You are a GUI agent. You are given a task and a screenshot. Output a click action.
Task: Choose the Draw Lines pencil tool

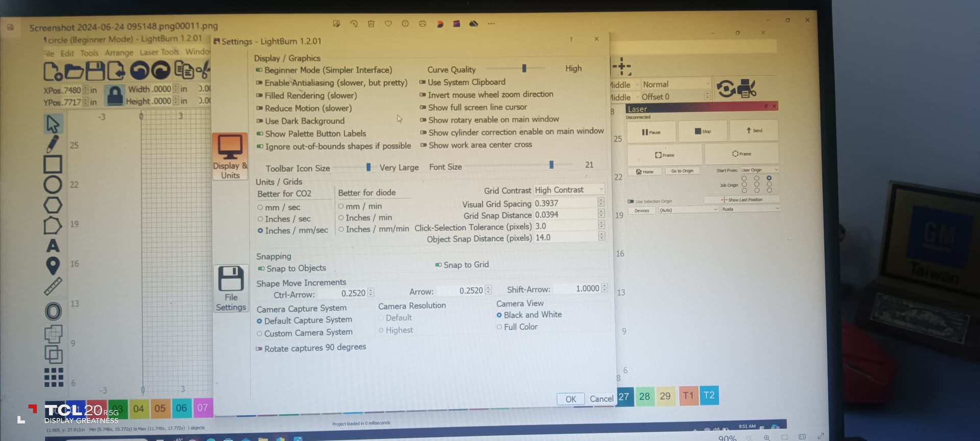click(x=53, y=144)
